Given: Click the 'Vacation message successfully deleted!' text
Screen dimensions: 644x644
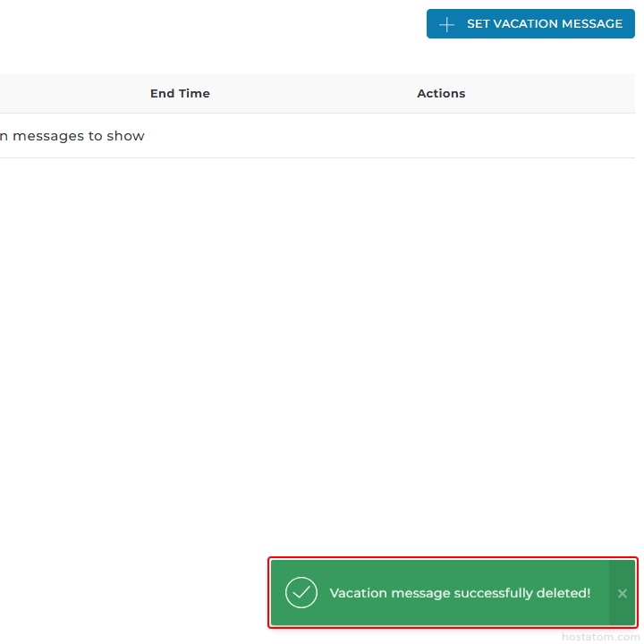Looking at the screenshot, I should [x=460, y=593].
